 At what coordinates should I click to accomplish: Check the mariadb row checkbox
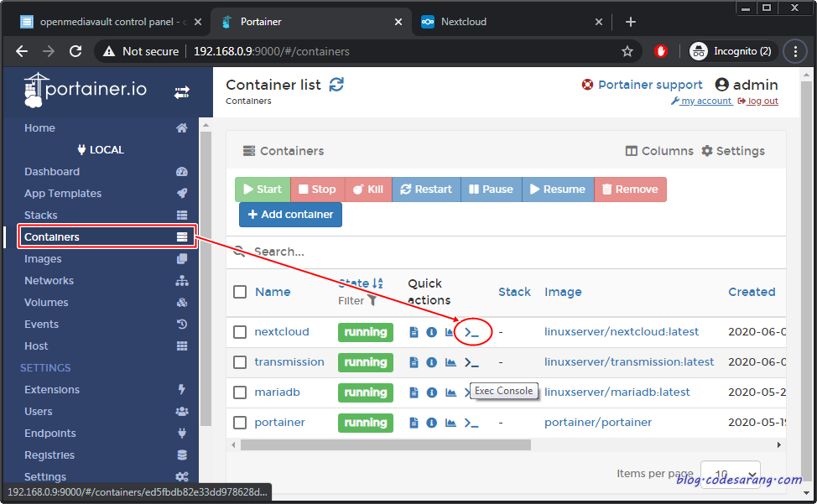tap(240, 392)
